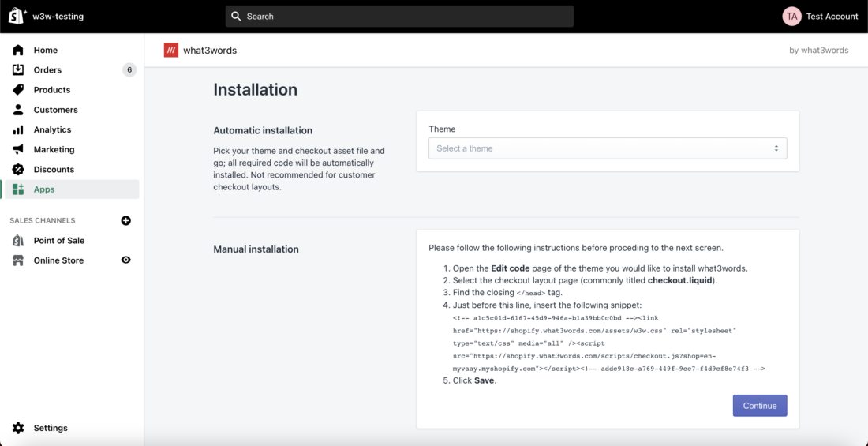Click the Orders count badge 6
Screen dimensions: 868x446
tap(129, 69)
